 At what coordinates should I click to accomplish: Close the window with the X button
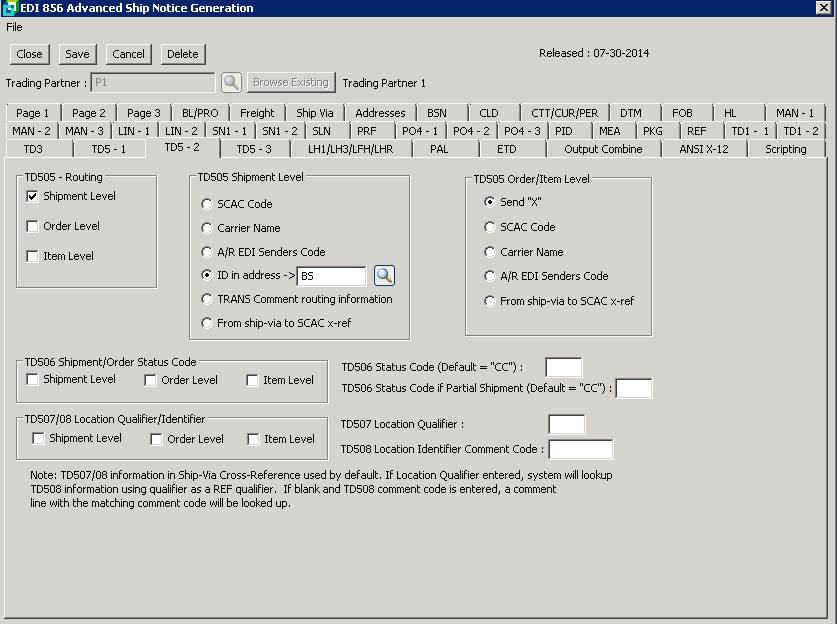824,8
